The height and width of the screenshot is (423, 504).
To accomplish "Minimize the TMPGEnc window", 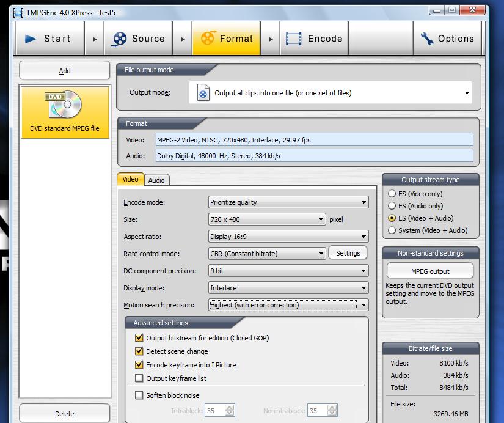I will [x=437, y=10].
